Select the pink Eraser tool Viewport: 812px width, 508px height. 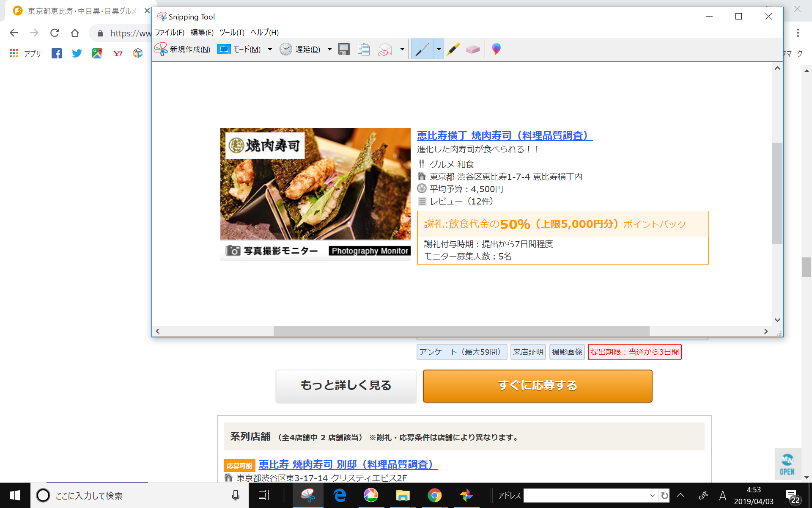click(x=472, y=50)
